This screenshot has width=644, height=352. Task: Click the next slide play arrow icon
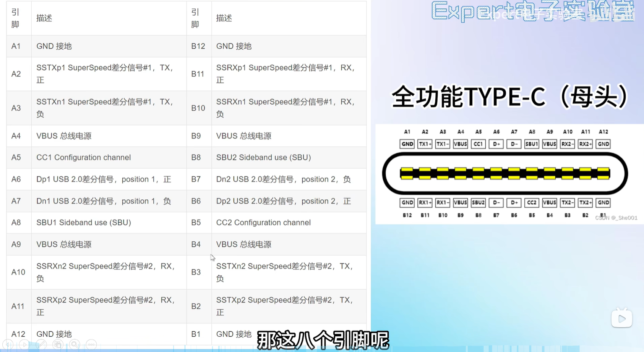pos(24,345)
